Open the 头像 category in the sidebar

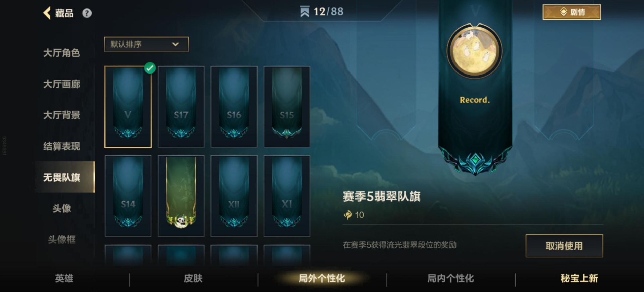tap(62, 208)
